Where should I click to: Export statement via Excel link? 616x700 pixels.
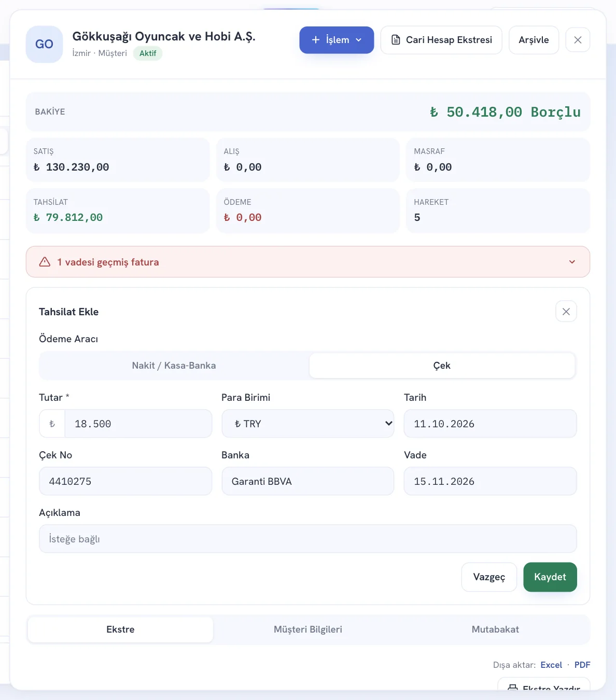(551, 665)
